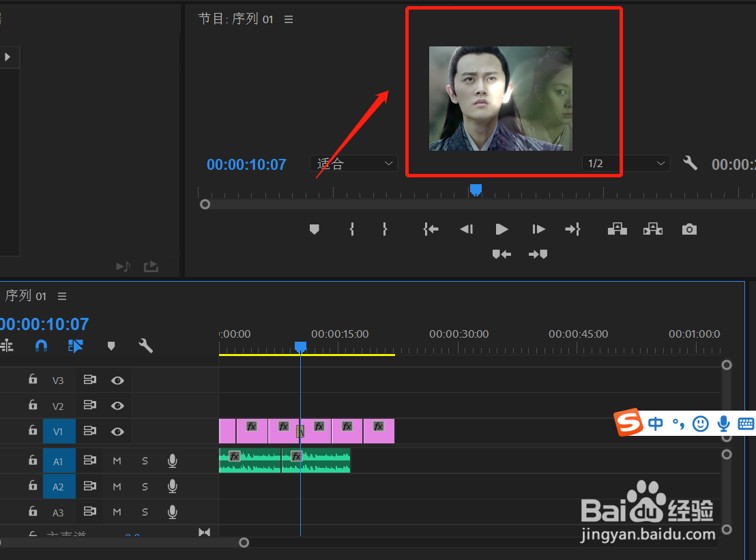
Task: Add a marker in the Program monitor
Action: (x=315, y=229)
